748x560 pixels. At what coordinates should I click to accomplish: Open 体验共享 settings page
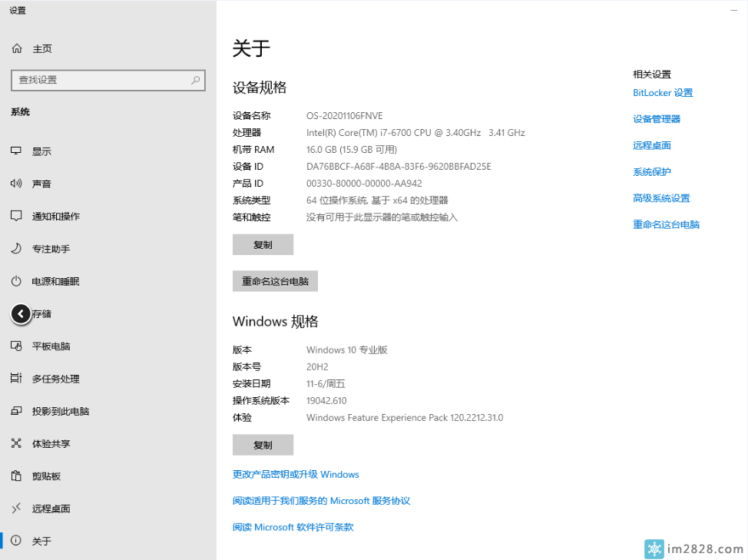coord(51,443)
